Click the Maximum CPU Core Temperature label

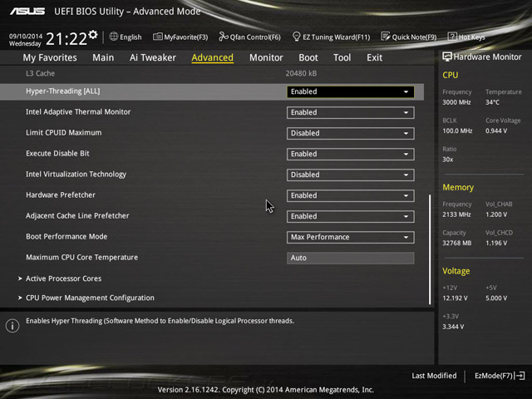pyautogui.click(x=81, y=257)
